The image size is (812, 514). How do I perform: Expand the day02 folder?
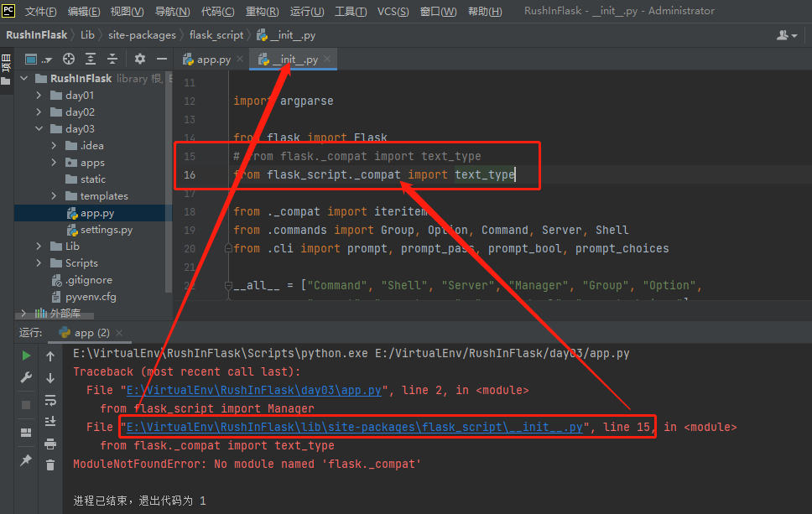pos(39,112)
